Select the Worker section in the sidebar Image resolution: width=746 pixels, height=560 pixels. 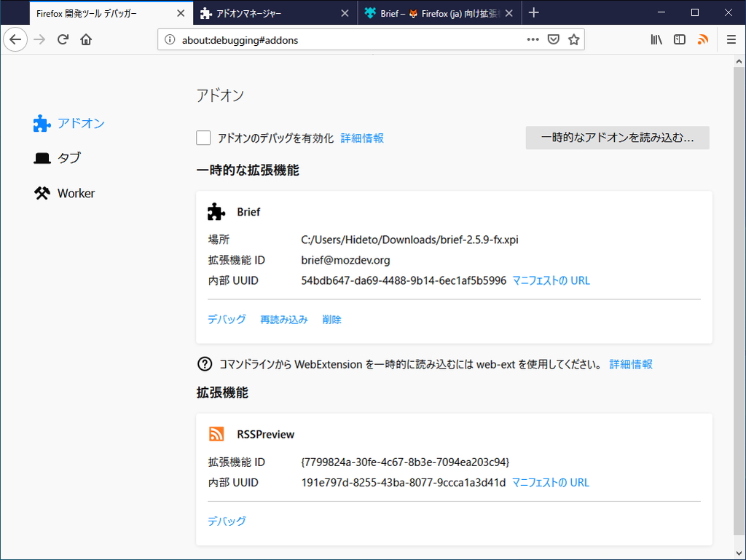pyautogui.click(x=75, y=193)
